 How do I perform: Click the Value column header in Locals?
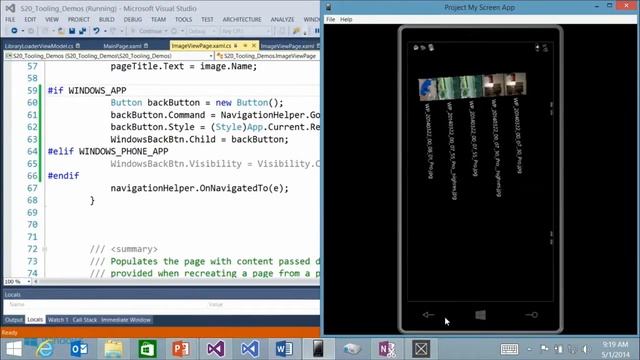click(216, 304)
